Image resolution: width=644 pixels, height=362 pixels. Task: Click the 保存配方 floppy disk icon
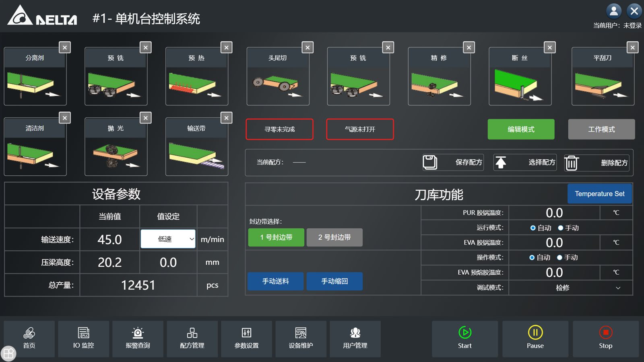(430, 162)
